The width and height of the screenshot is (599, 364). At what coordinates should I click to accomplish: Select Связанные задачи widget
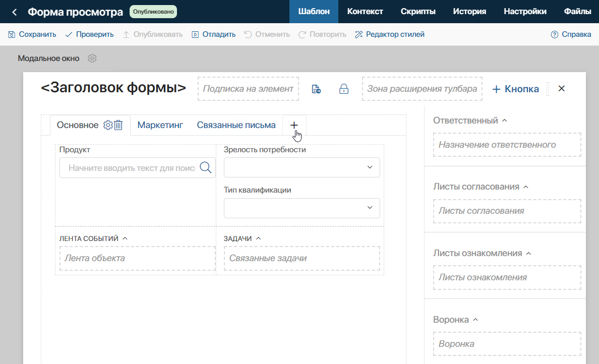click(302, 258)
